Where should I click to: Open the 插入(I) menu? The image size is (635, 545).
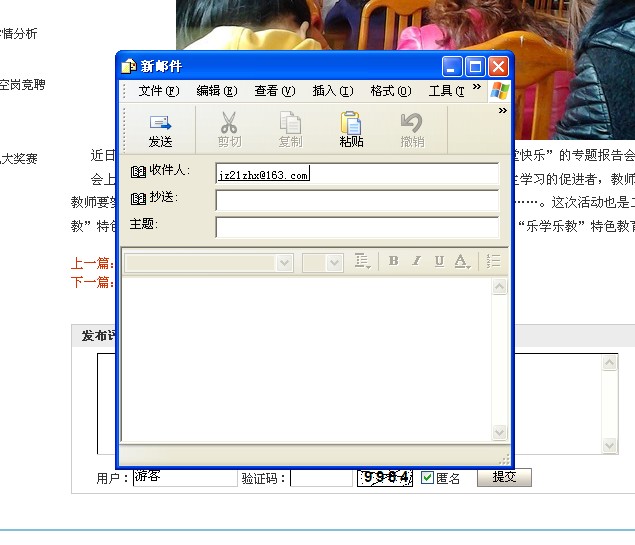pyautogui.click(x=332, y=91)
